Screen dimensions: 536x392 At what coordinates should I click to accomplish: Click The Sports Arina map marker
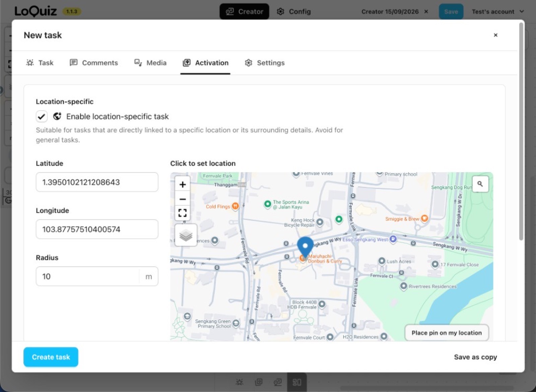click(x=267, y=204)
